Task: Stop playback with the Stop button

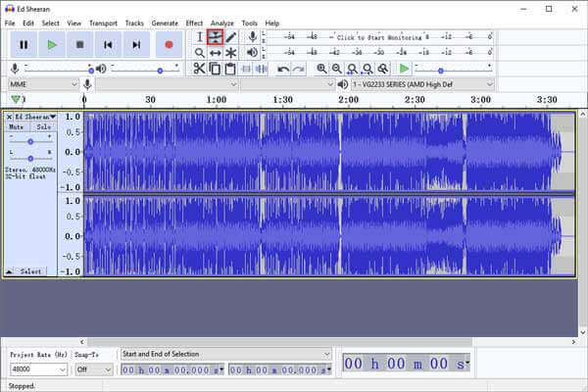Action: pos(80,45)
